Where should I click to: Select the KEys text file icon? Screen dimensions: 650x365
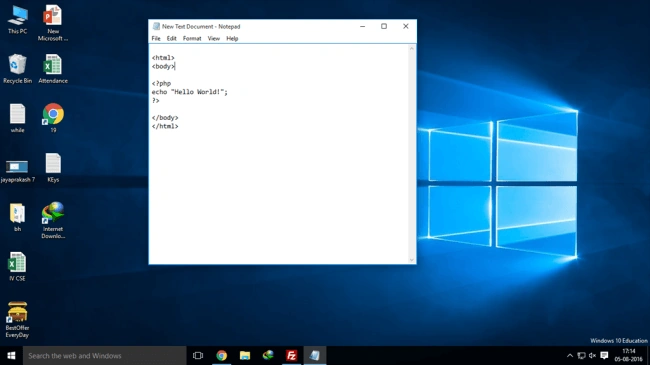53,168
